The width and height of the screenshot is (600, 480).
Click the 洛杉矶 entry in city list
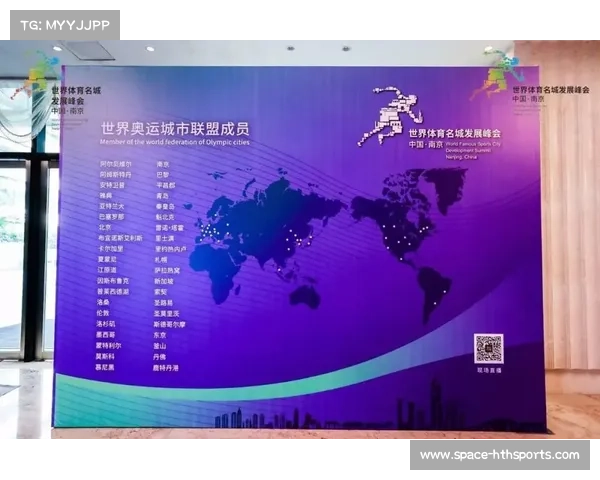pos(106,323)
